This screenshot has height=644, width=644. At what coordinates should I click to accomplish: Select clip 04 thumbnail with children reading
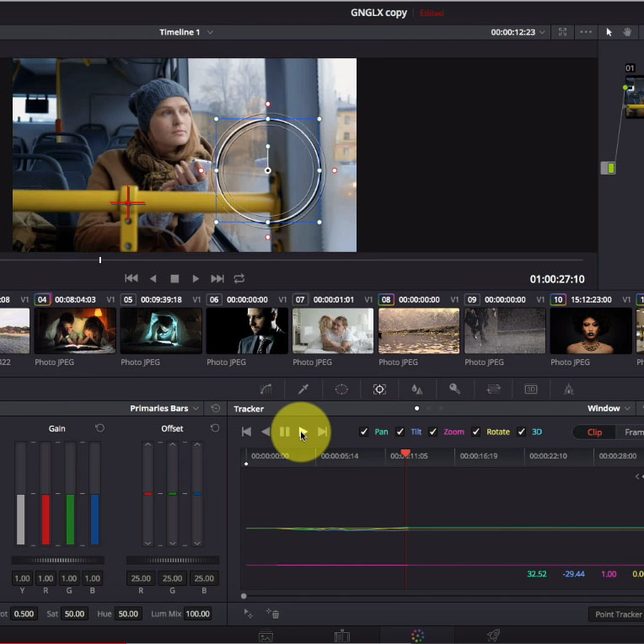click(75, 330)
